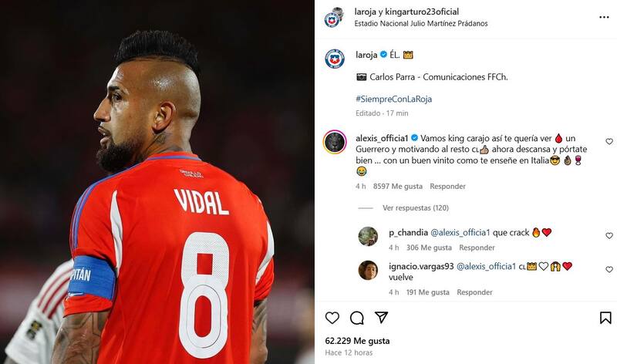Open #SiempreConLaRoja hashtag
The height and width of the screenshot is (364, 617).
[x=393, y=99]
